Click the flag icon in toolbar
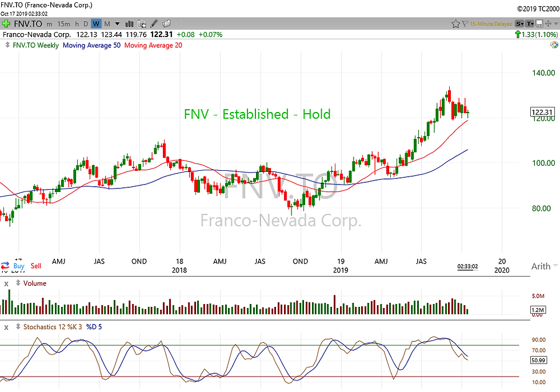The width and height of the screenshot is (560, 392). click(x=465, y=24)
